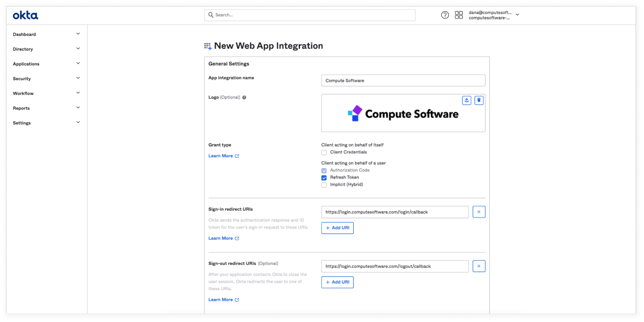Expand the Dashboard chevron
644x322 pixels.
[78, 34]
